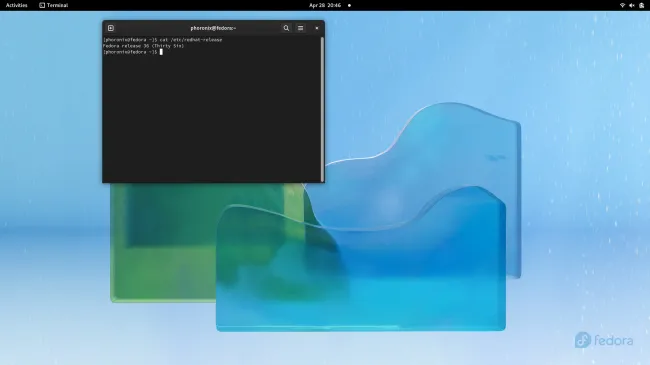Click the fedora logo watermark

click(x=604, y=340)
